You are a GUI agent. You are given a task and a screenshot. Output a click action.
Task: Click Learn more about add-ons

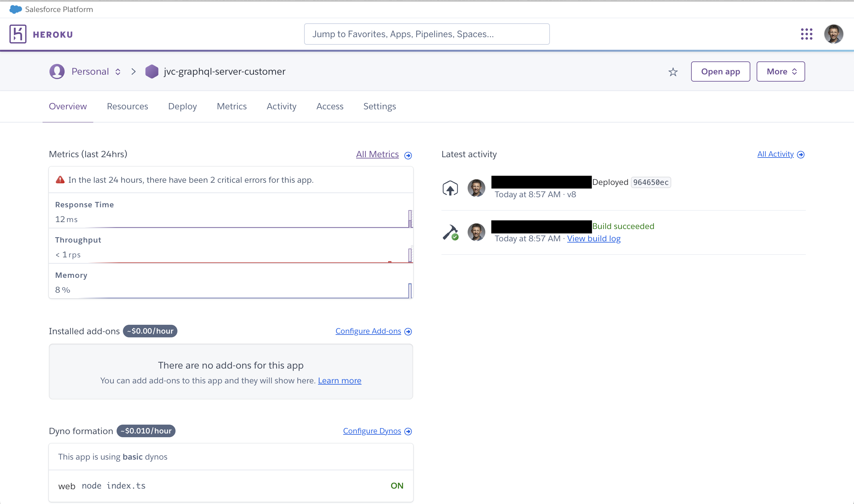[339, 381]
